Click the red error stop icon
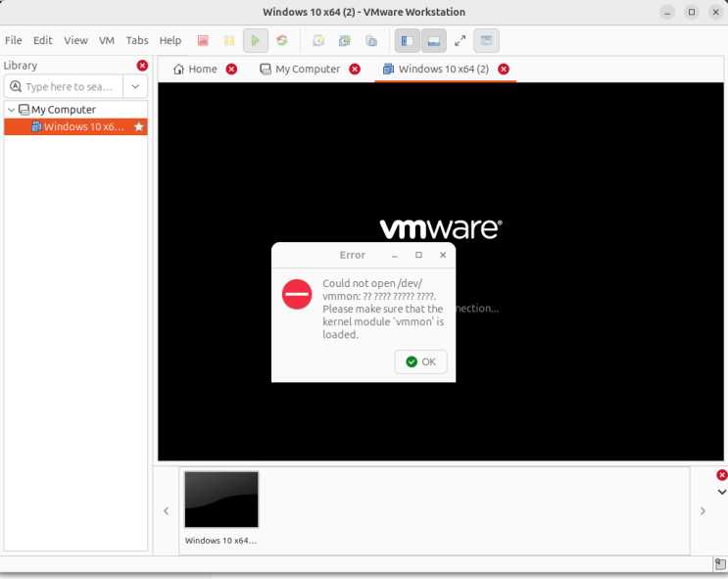Screen dimensions: 728x579 (297, 294)
